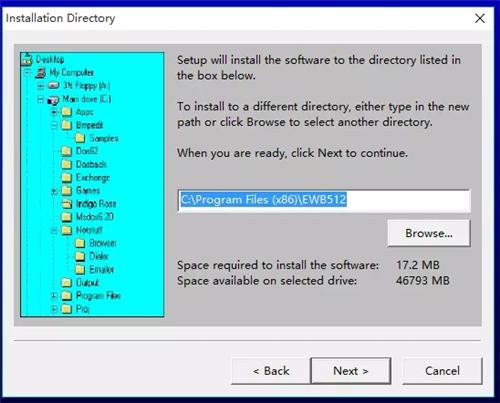The height and width of the screenshot is (403, 500).
Task: Click the Exchange folder icon
Action: point(67,177)
